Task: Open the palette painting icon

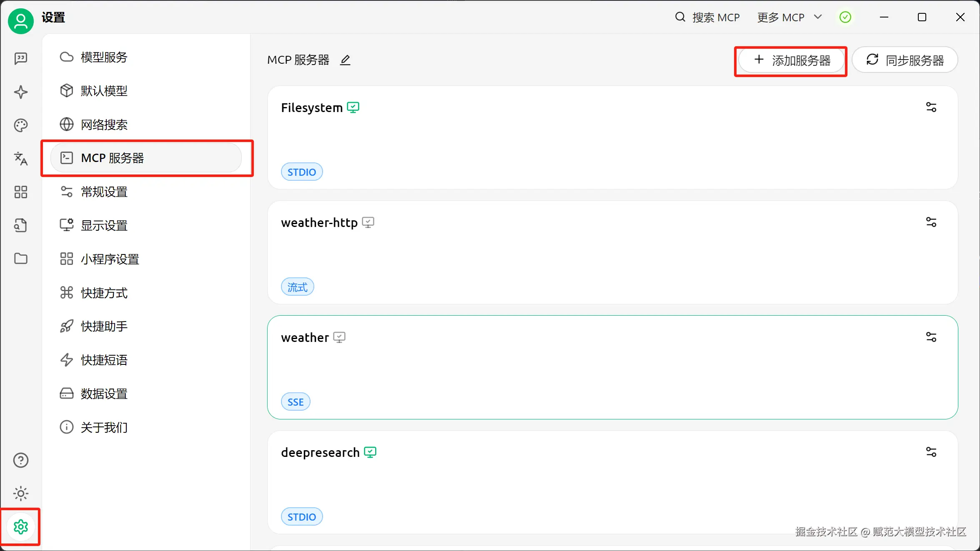Action: click(x=21, y=125)
